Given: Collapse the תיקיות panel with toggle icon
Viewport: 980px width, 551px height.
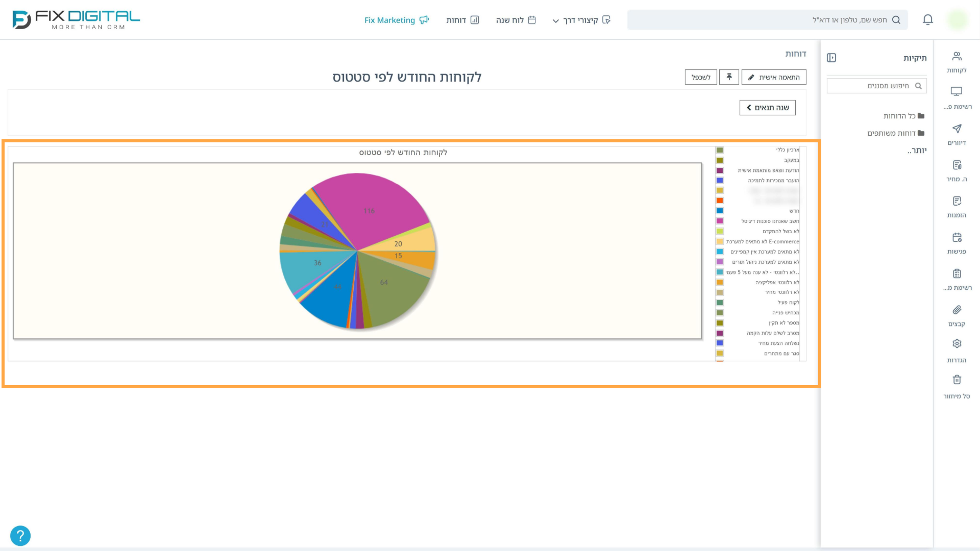Looking at the screenshot, I should click(831, 58).
